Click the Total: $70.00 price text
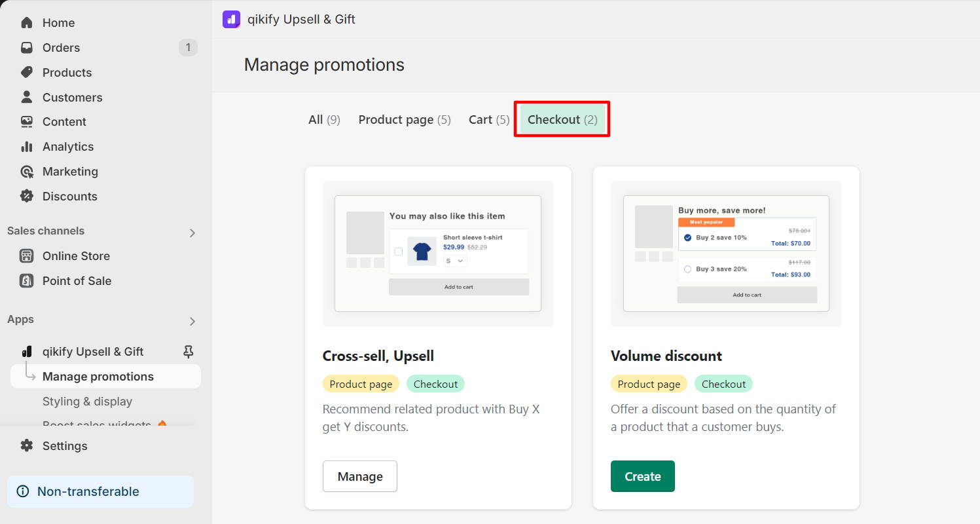The image size is (980, 524). (x=791, y=243)
